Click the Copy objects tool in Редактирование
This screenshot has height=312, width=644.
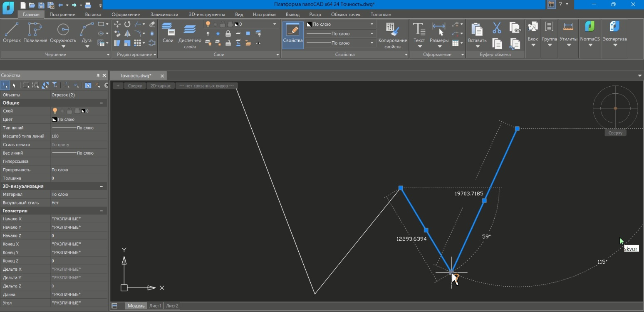pos(117,33)
